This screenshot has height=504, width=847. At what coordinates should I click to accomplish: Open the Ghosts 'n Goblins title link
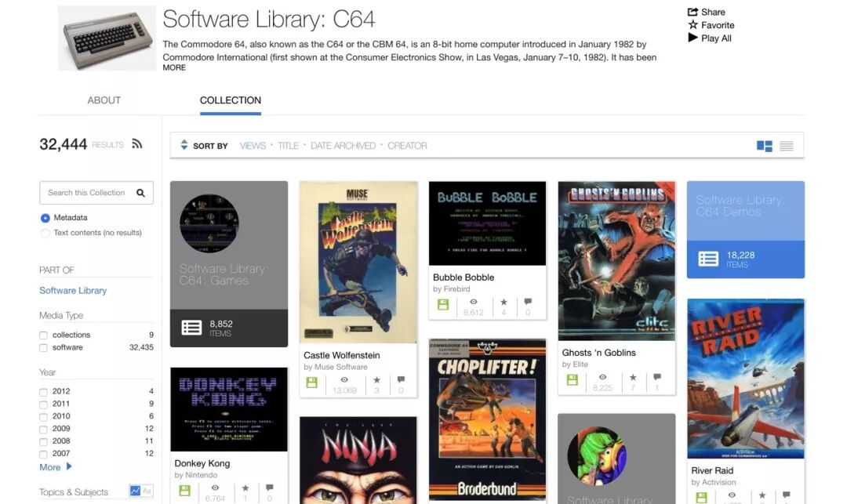click(x=598, y=353)
